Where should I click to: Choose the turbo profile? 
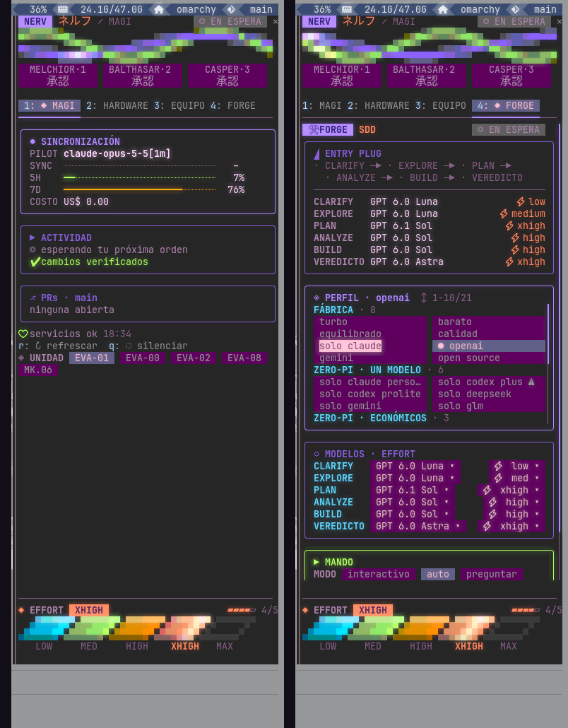[x=370, y=322]
